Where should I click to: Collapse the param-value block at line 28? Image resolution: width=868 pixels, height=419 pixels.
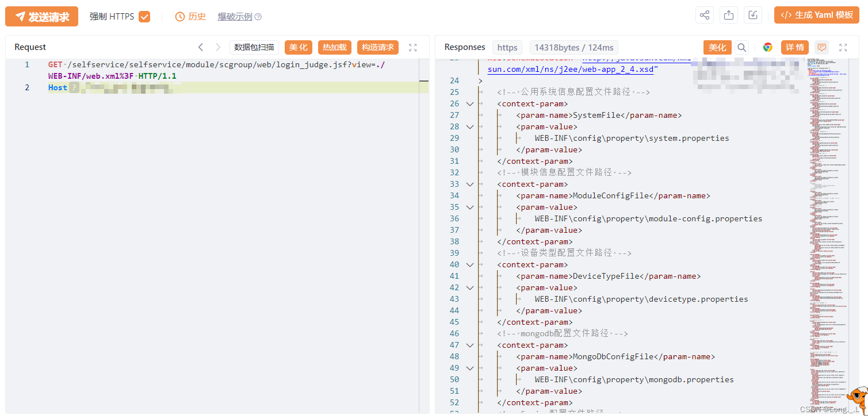coord(470,126)
